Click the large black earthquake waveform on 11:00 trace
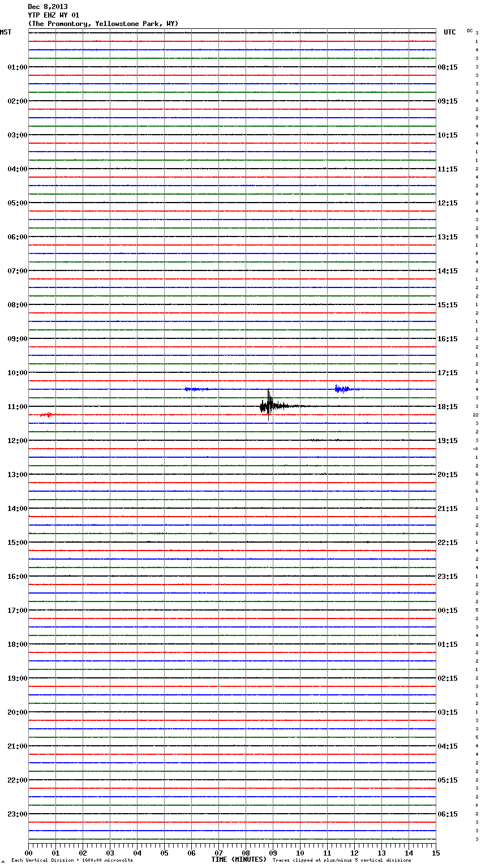This screenshot has height=868, width=481. pos(269,405)
